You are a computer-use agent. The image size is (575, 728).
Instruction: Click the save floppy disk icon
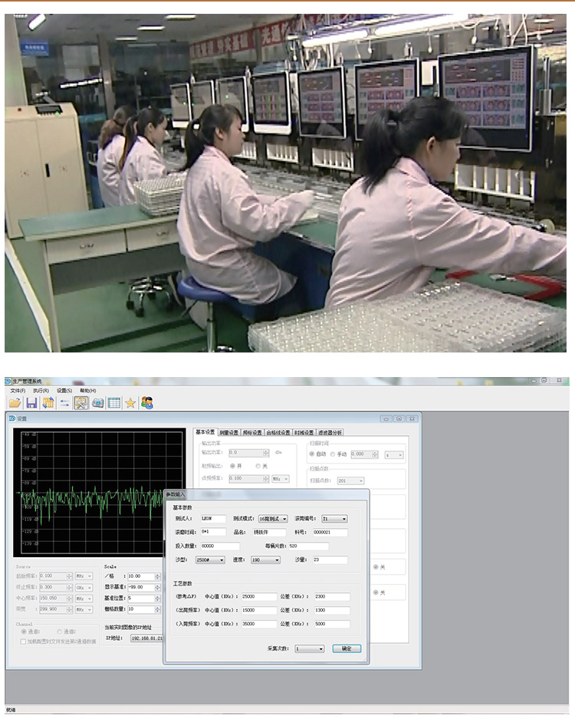tap(31, 402)
